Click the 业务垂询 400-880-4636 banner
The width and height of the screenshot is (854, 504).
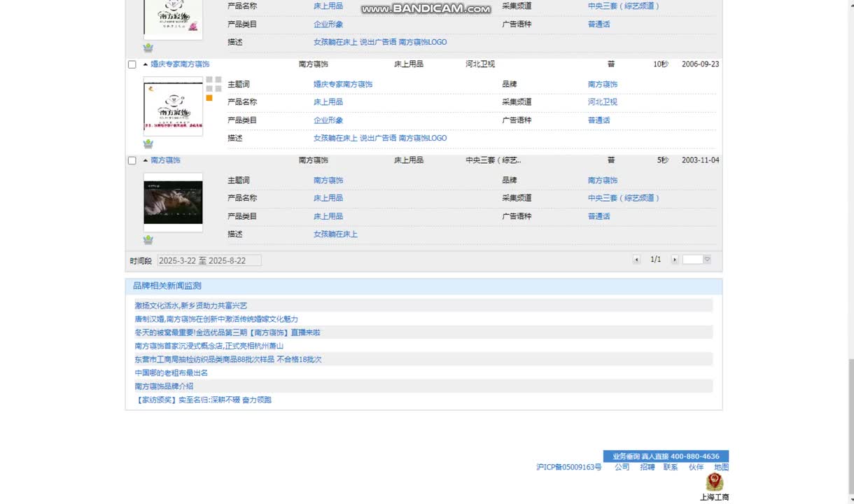click(x=666, y=456)
